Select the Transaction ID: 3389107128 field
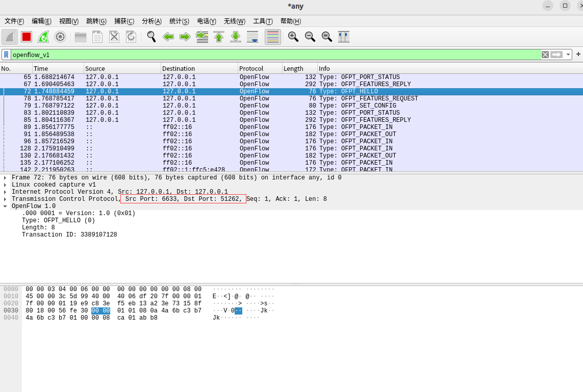This screenshot has height=392, width=583. coord(69,234)
